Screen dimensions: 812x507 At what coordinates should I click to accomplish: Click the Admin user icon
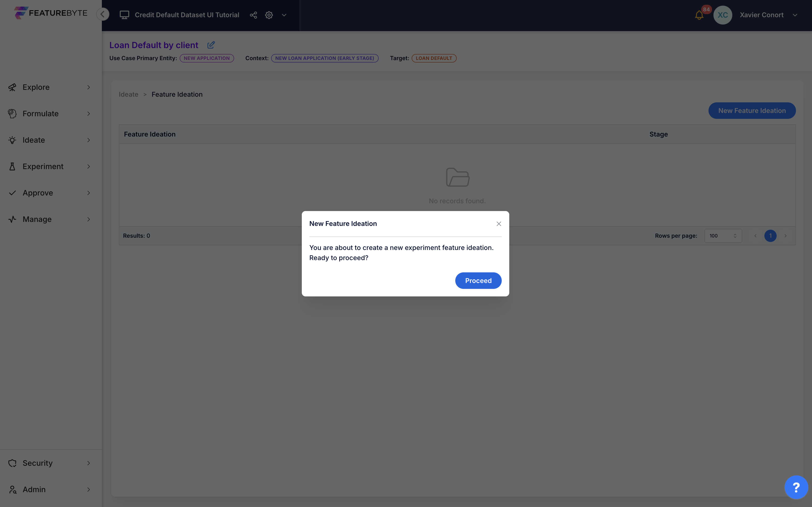click(x=12, y=490)
